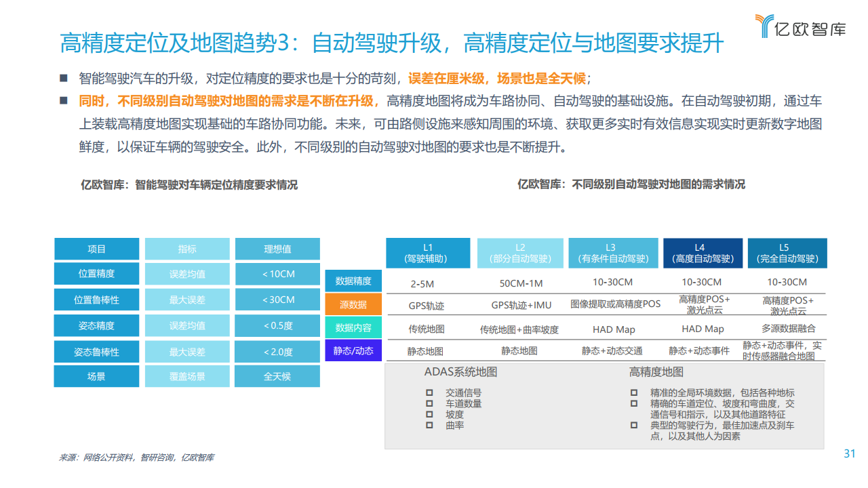
Task: Select the L1 (驾驶辅助) column header
Action: (x=428, y=253)
